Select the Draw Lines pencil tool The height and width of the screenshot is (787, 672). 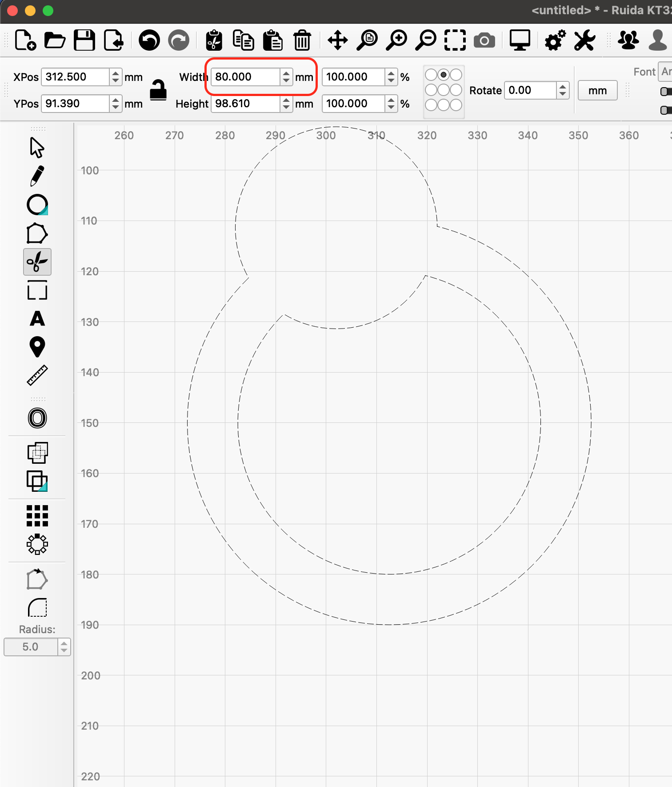tap(37, 176)
